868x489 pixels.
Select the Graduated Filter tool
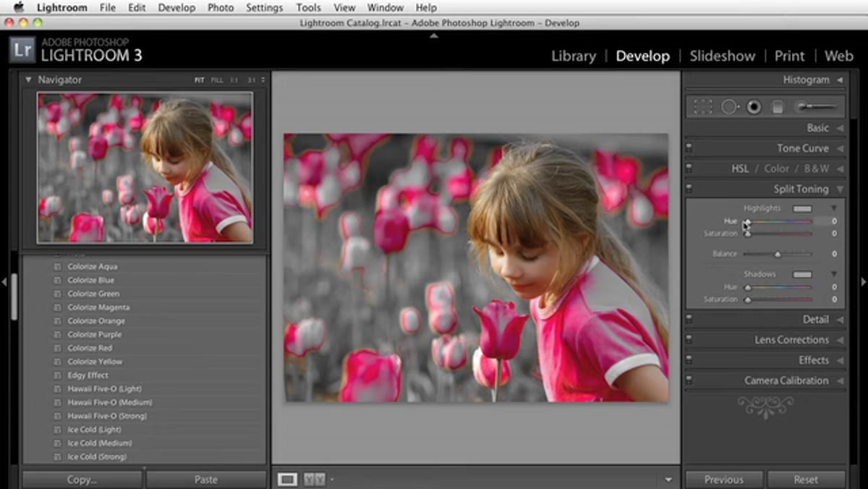coord(778,107)
